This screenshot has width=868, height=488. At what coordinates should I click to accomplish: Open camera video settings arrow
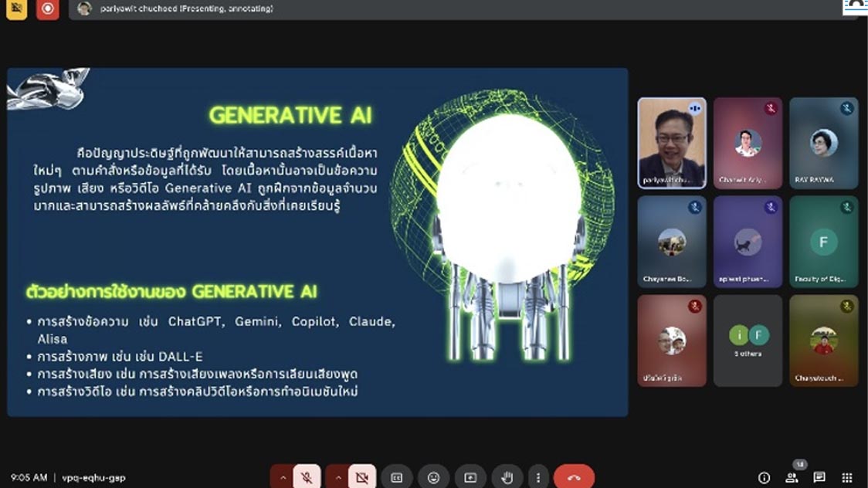pos(337,477)
